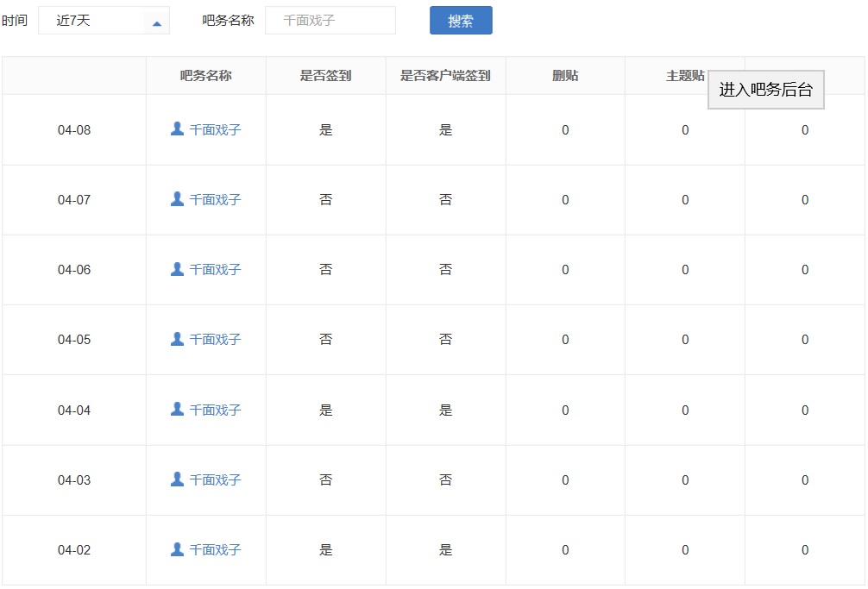Viewport: 868px width, 589px height.
Task: Click the 进入吧务后台 button
Action: click(x=765, y=90)
